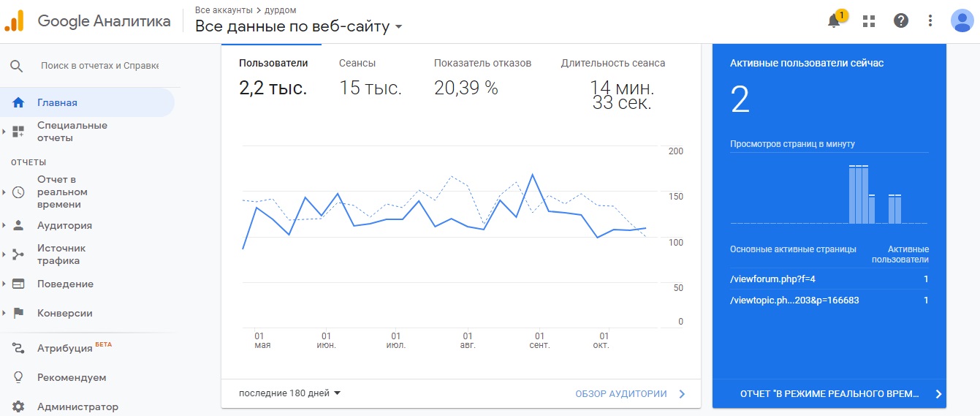Click the search reports and help field

[99, 66]
